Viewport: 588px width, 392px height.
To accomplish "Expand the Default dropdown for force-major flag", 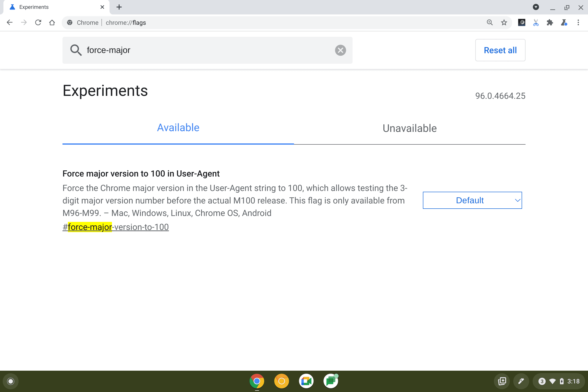I will click(x=473, y=200).
